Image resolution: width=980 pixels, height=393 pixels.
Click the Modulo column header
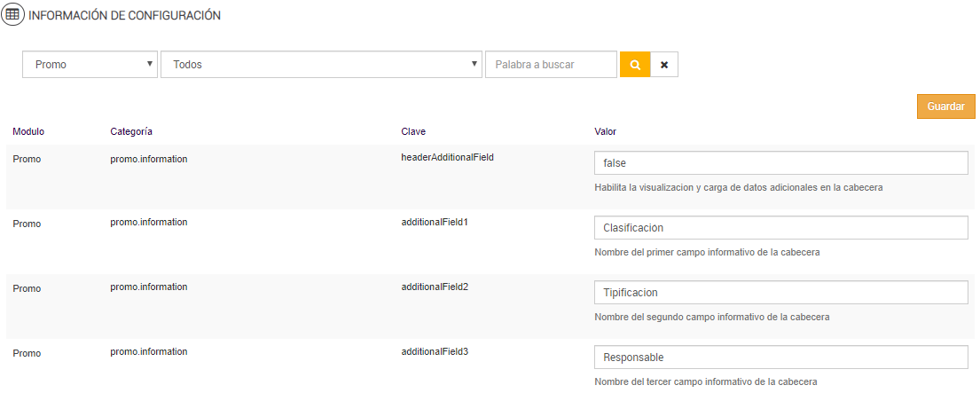coord(28,131)
